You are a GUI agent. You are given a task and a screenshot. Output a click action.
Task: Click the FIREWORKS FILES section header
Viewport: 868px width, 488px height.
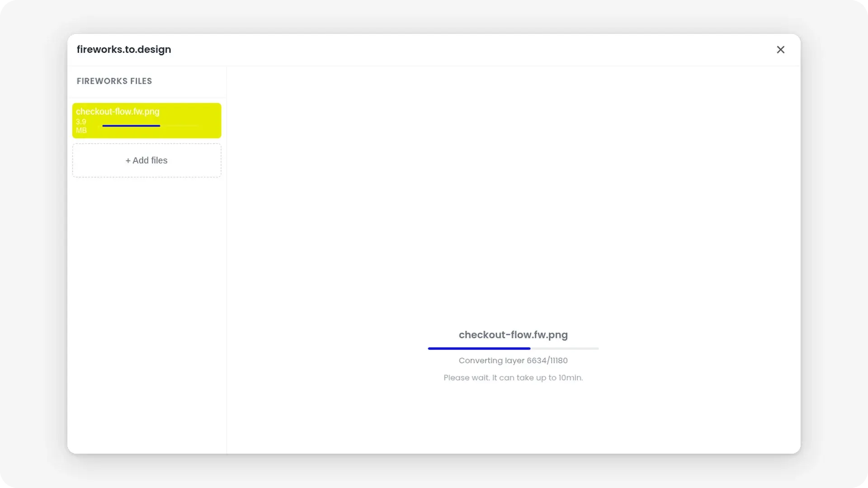[x=114, y=81]
